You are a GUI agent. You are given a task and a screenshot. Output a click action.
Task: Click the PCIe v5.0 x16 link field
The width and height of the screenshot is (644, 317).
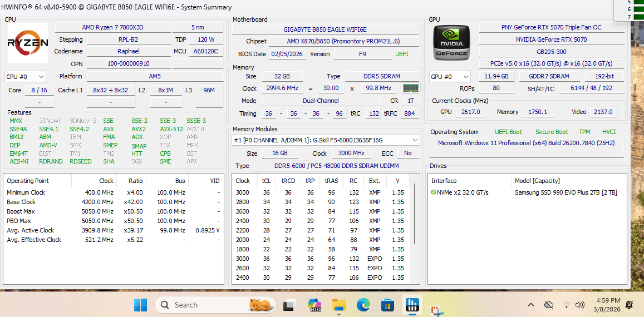coord(552,63)
